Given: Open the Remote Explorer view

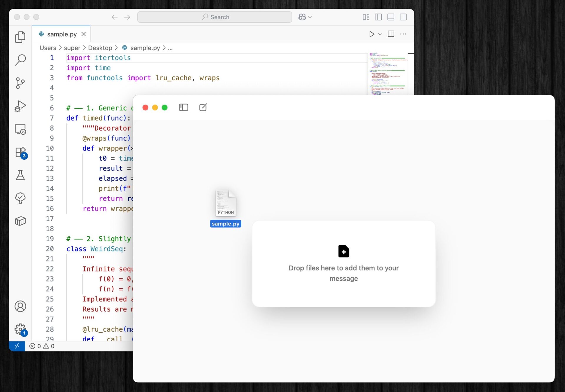Looking at the screenshot, I should tap(20, 129).
